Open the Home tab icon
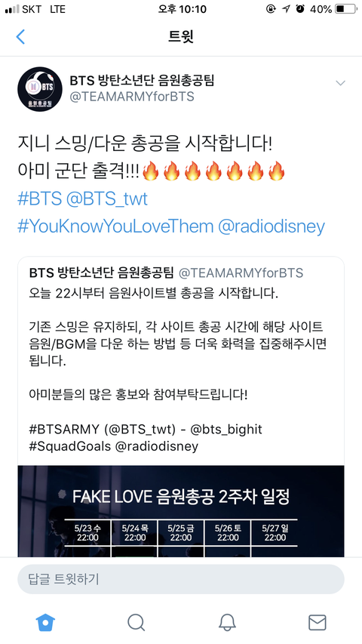 pyautogui.click(x=45, y=622)
